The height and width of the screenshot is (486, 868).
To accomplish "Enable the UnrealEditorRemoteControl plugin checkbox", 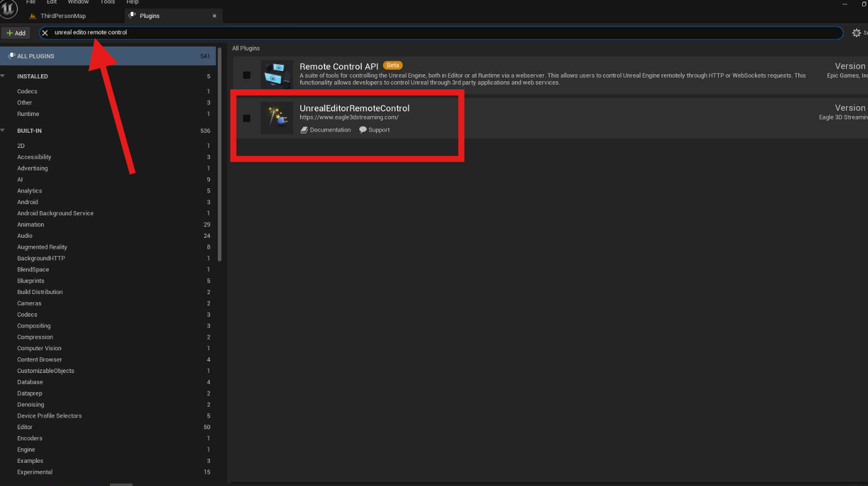I will point(247,118).
